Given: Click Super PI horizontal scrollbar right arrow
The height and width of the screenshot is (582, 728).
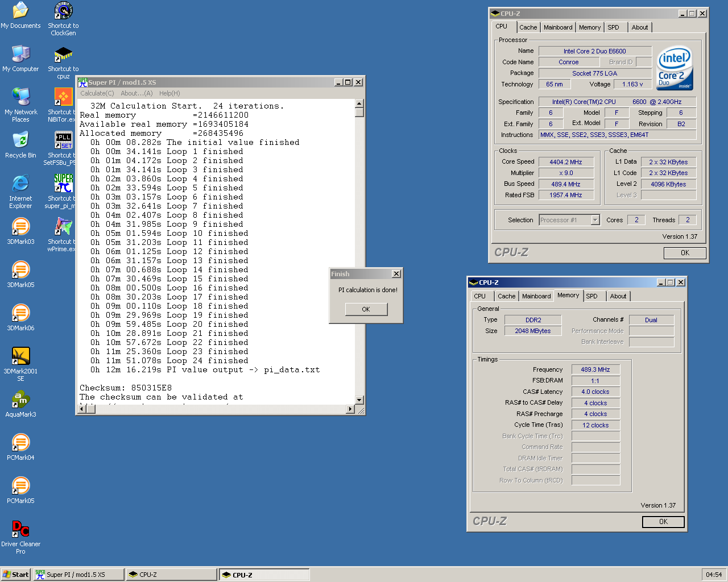Looking at the screenshot, I should 350,409.
